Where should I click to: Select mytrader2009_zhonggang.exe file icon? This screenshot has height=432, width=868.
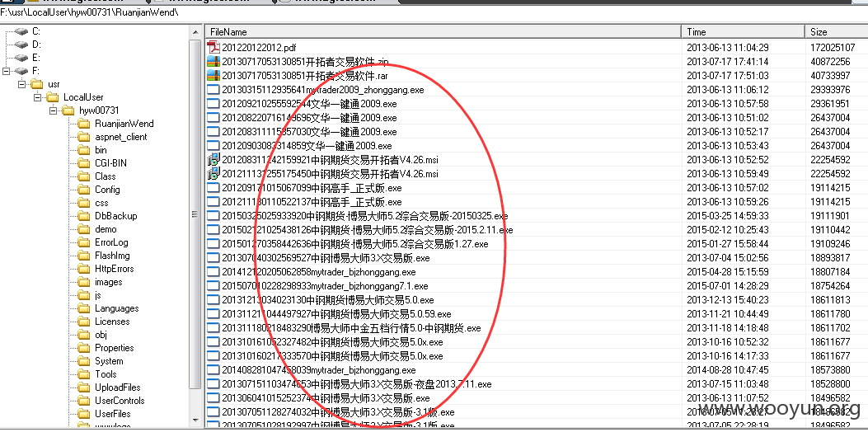(213, 89)
